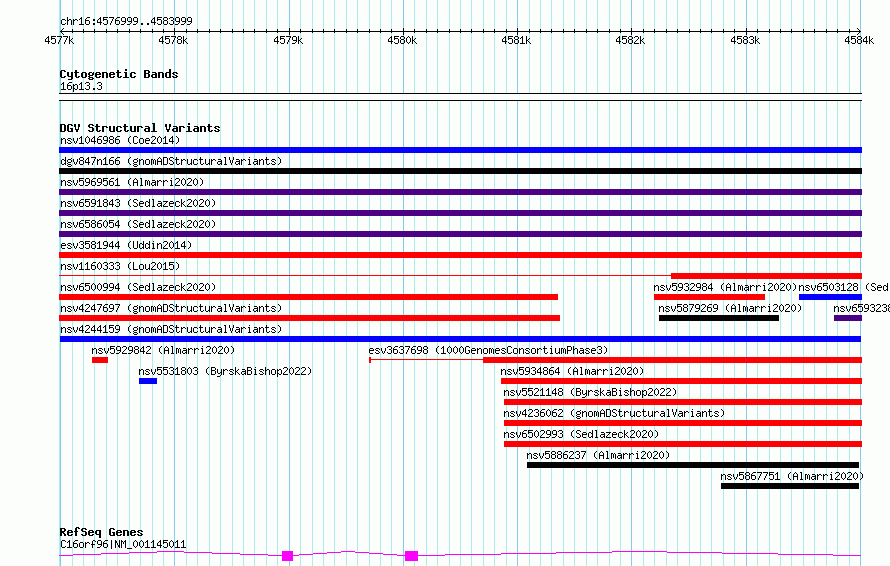Select the purple nsv6586054 variant bar
The image size is (890, 566).
point(460,234)
